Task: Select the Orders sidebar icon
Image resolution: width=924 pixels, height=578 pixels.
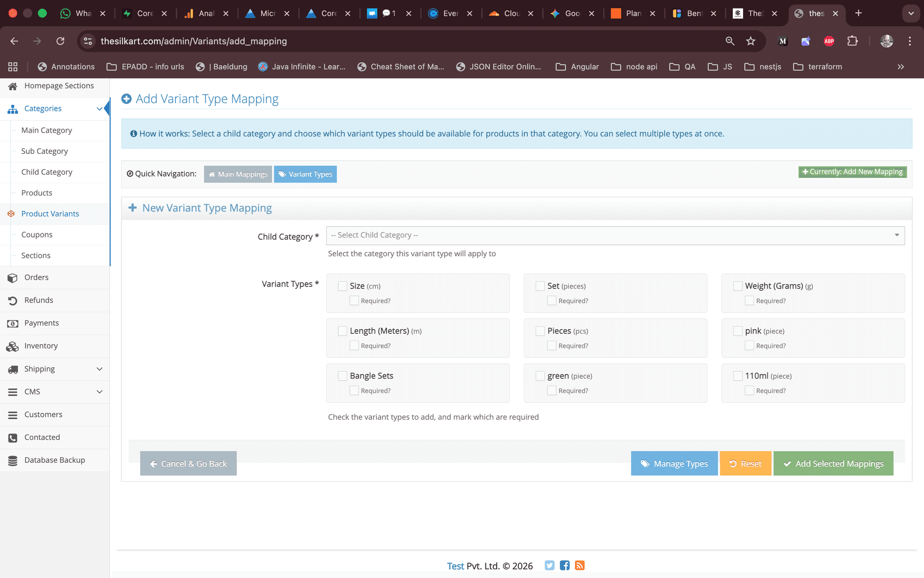Action: (13, 277)
